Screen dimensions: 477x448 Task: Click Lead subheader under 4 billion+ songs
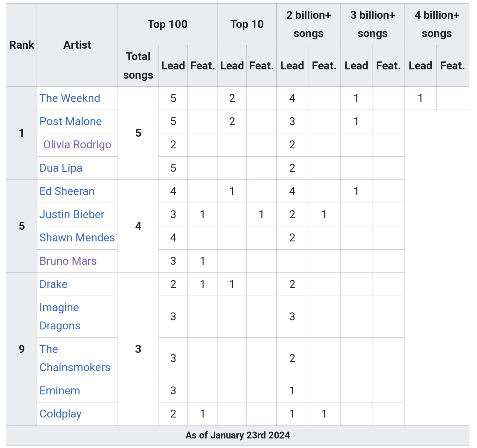tap(420, 66)
